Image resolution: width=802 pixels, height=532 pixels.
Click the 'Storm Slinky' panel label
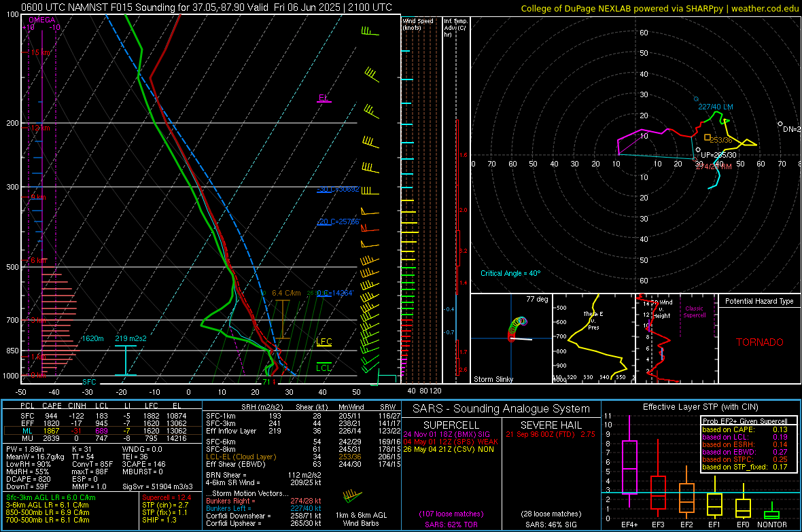493,379
